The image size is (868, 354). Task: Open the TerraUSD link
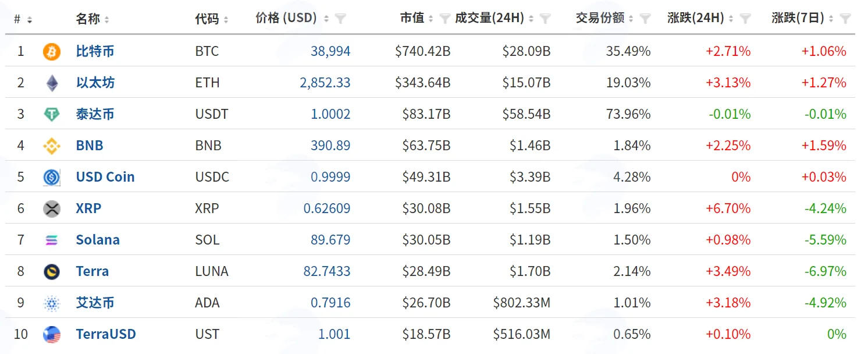[x=106, y=334]
